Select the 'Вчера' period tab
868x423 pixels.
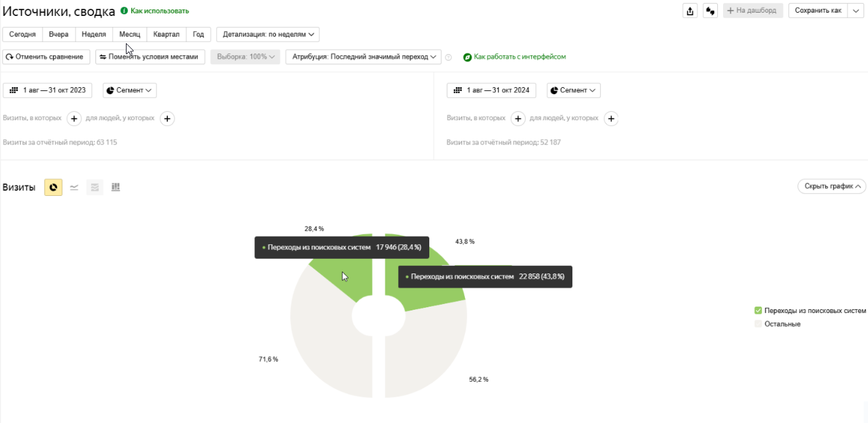tap(59, 34)
